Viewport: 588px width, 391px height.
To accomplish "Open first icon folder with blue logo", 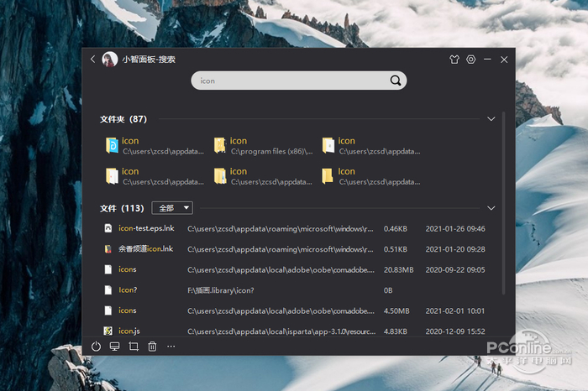I will coord(155,146).
